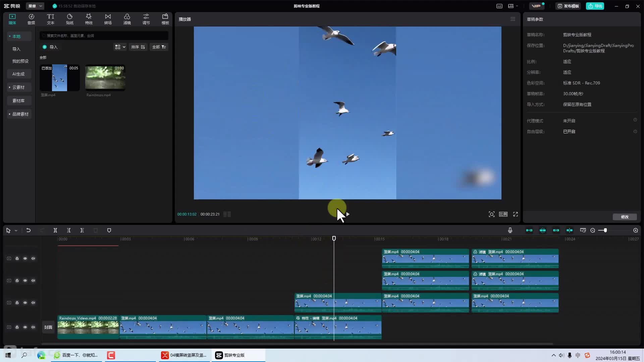Click the 导出 export button
Image resolution: width=644 pixels, height=362 pixels.
click(595, 6)
